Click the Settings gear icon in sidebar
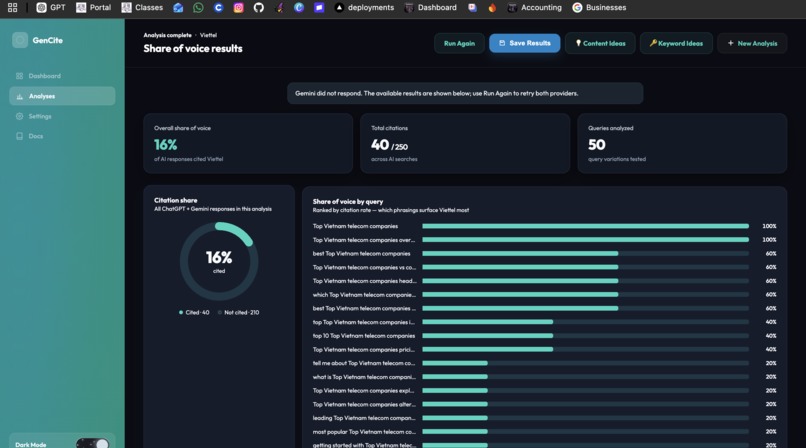 pos(20,116)
